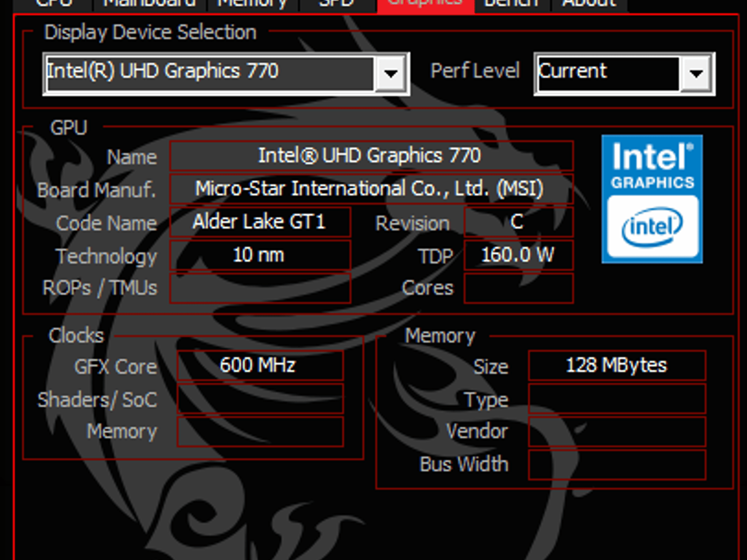
Task: Click the Code Name value Alder Lake GT1
Action: (x=260, y=222)
